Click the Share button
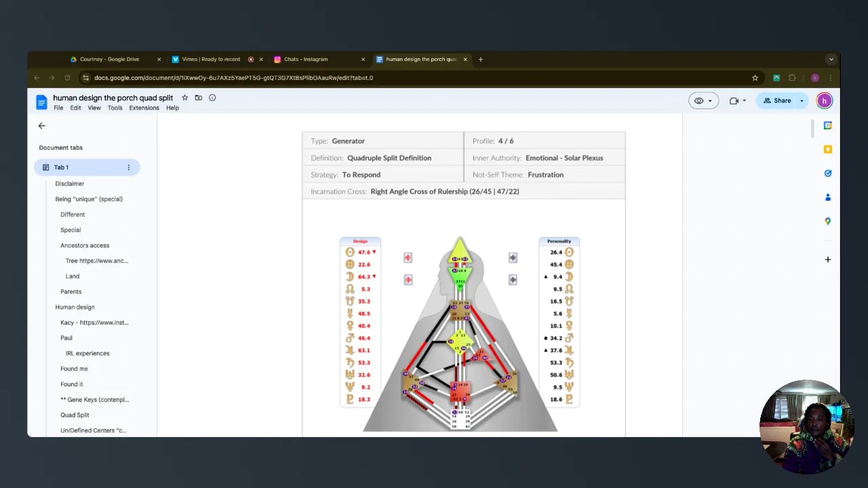 776,101
